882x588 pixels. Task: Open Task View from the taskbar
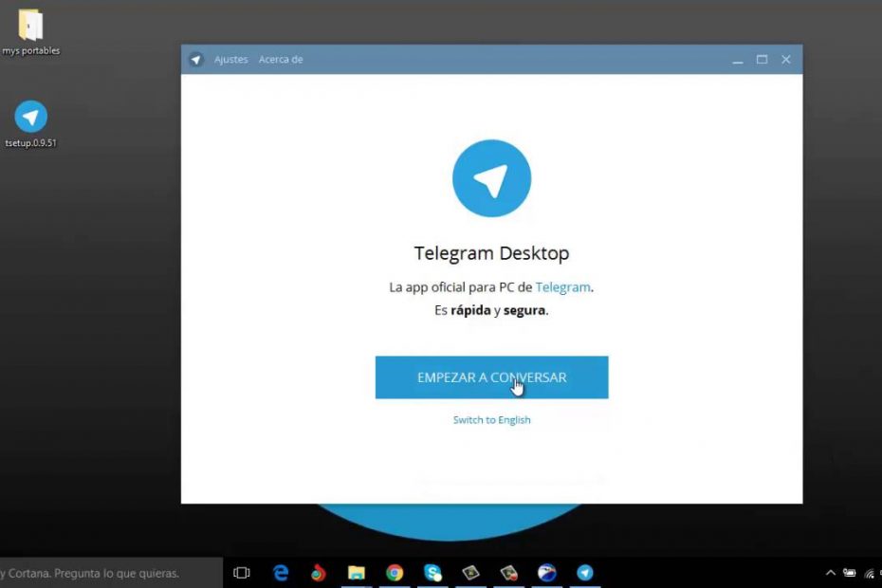pyautogui.click(x=241, y=573)
